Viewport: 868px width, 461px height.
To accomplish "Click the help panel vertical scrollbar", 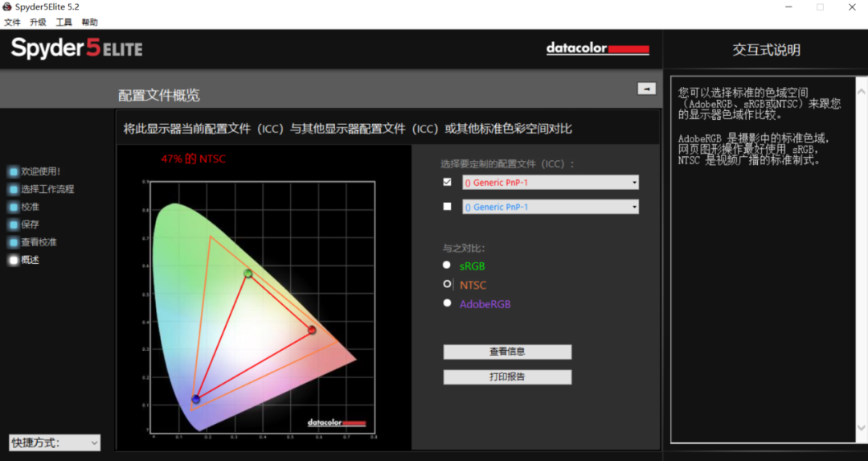I will coord(861,257).
